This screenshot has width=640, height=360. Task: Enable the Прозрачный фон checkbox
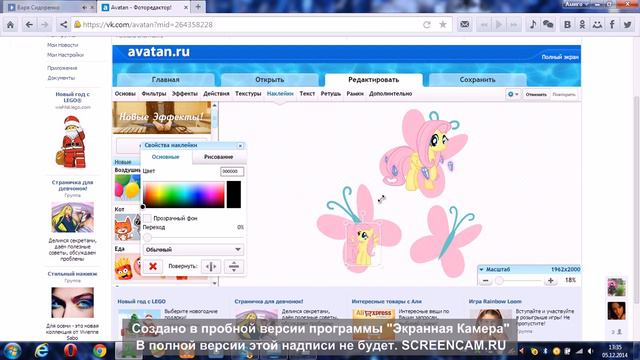147,218
